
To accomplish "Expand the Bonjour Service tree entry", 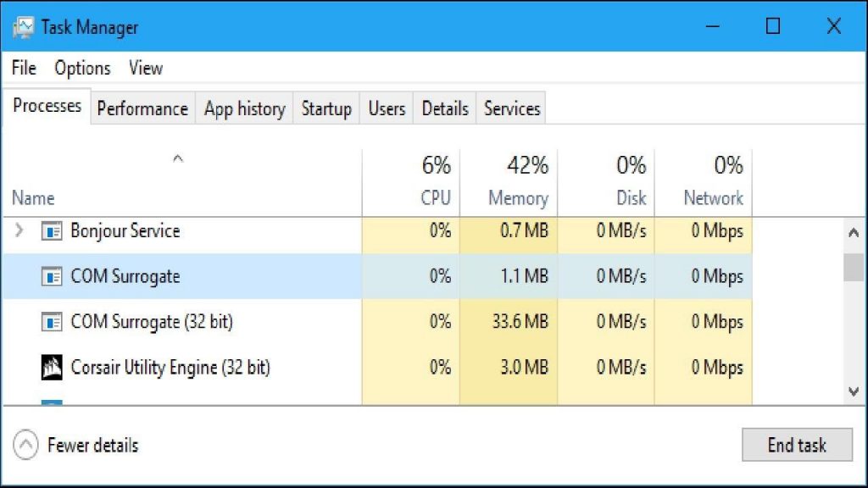I will coord(19,230).
